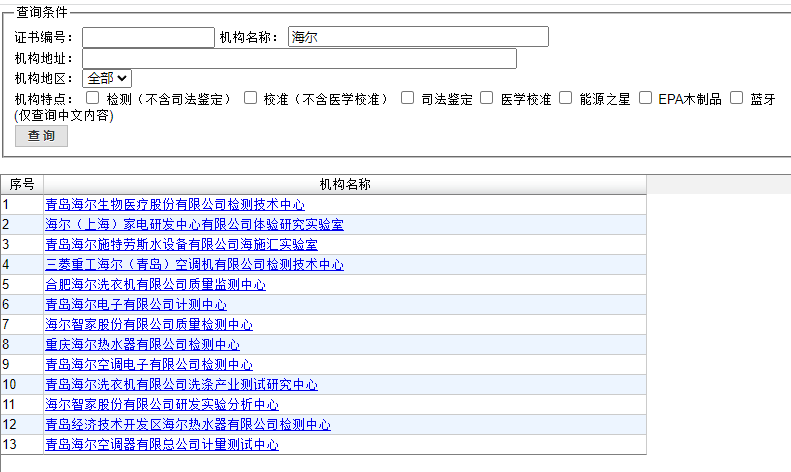Open link 青岛海尔电子有限公司计测中心
The height and width of the screenshot is (472, 791).
pyautogui.click(x=136, y=305)
